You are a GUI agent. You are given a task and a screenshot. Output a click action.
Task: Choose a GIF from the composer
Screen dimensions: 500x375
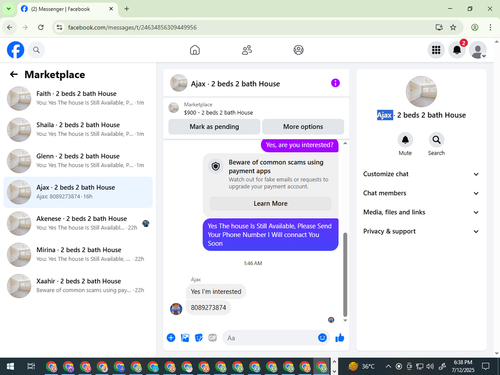pyautogui.click(x=212, y=338)
